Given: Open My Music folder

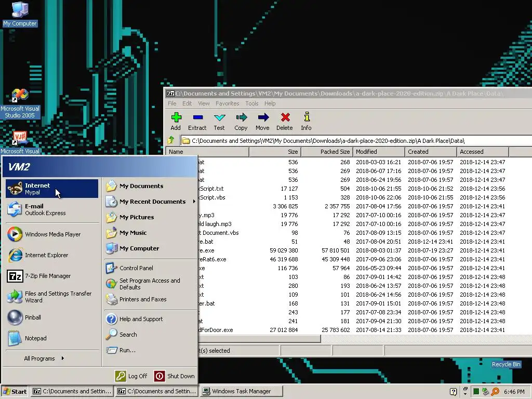Looking at the screenshot, I should [x=150, y=233].
